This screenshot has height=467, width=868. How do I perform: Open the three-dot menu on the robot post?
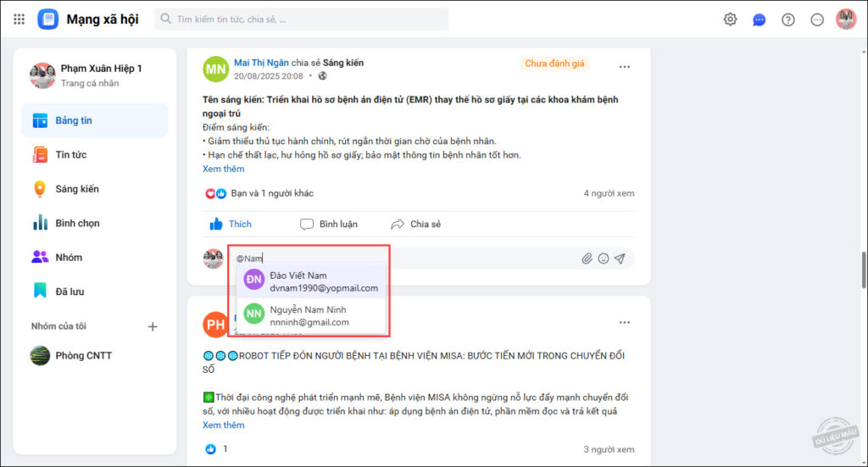coord(625,323)
